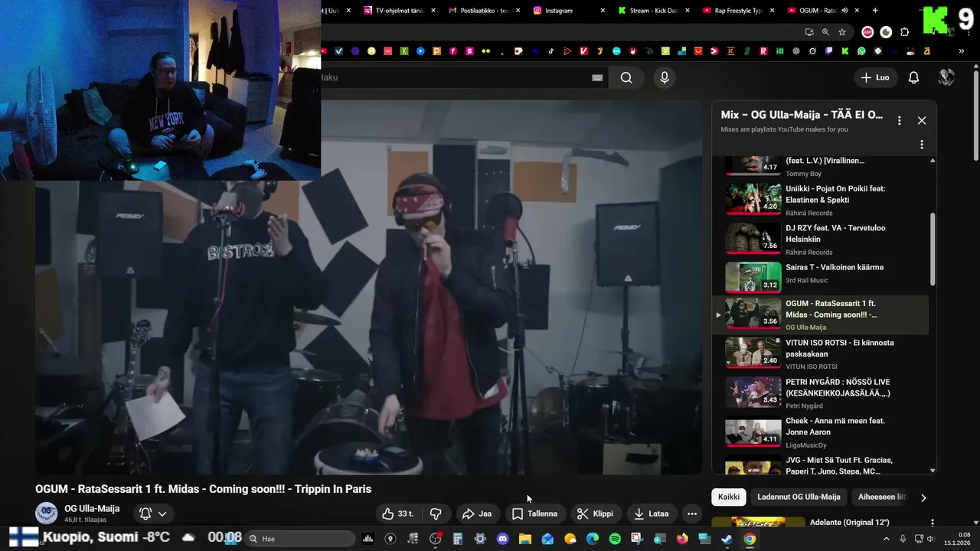The image size is (980, 551).
Task: Select Sairas T - Valkoinen käärme
Action: [x=819, y=276]
